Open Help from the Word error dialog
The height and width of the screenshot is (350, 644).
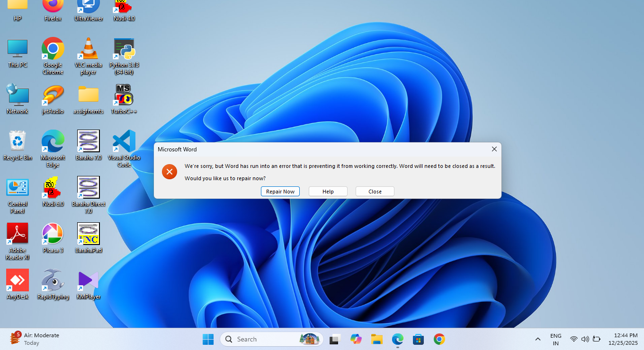coord(328,191)
